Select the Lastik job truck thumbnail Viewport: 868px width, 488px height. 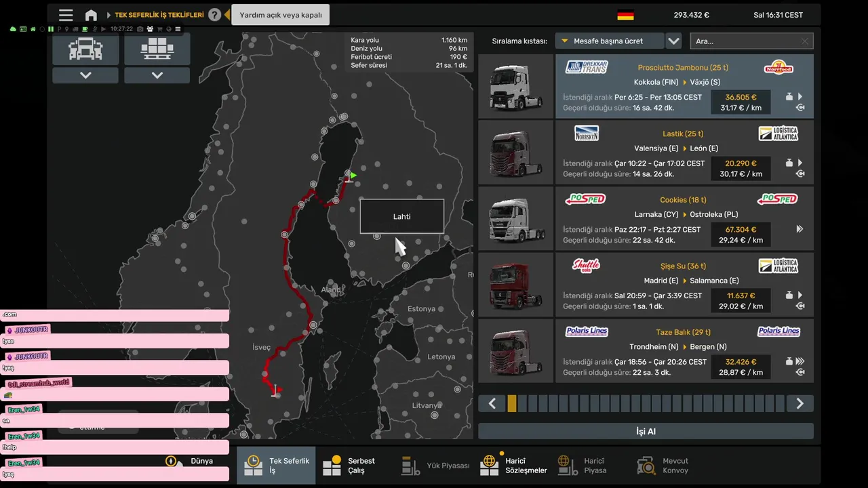pyautogui.click(x=515, y=152)
